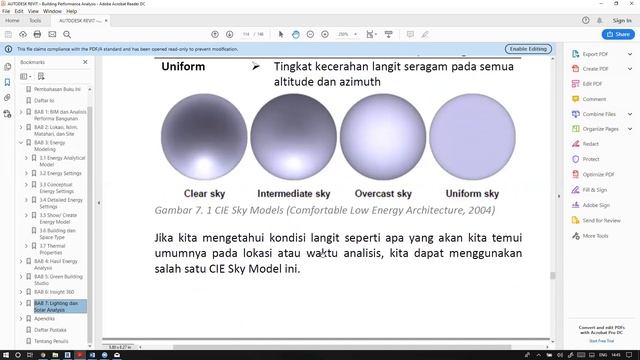
Task: Open page thumbnails panel icon
Action: pos(7,67)
